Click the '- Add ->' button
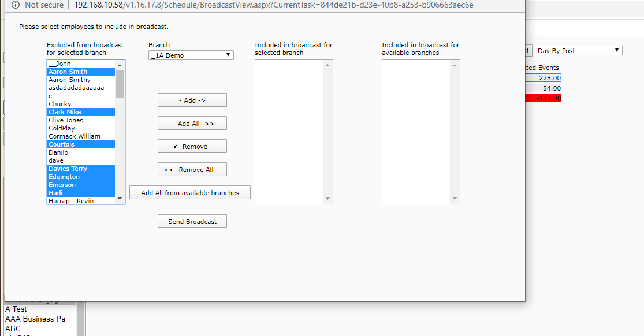644x336 pixels. [192, 100]
